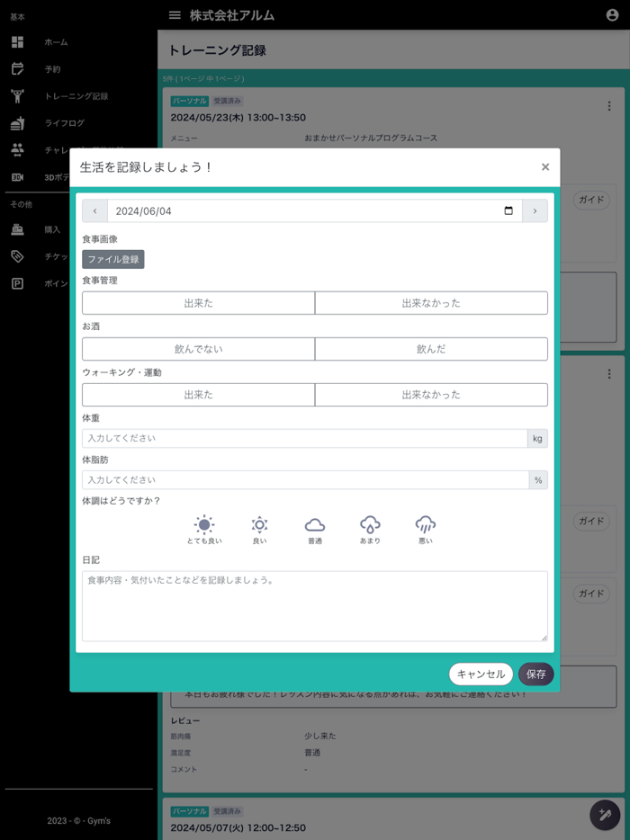Click the ファイル登録 button

click(113, 259)
